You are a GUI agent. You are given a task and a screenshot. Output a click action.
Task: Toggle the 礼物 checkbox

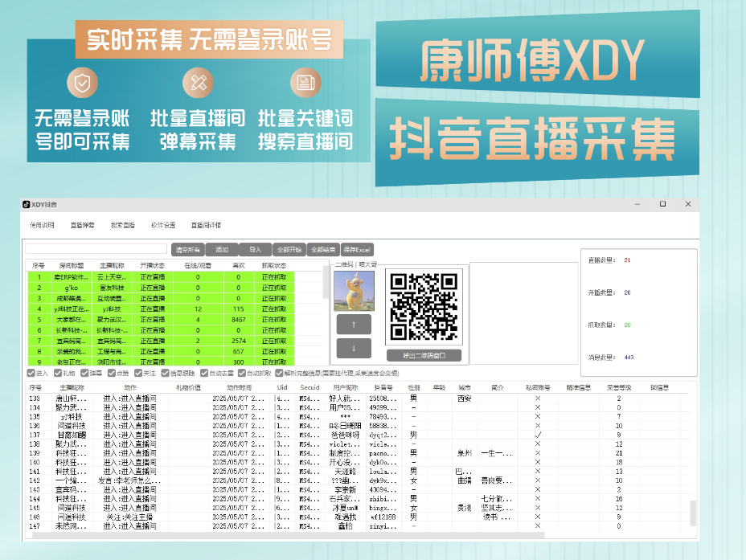click(58, 373)
